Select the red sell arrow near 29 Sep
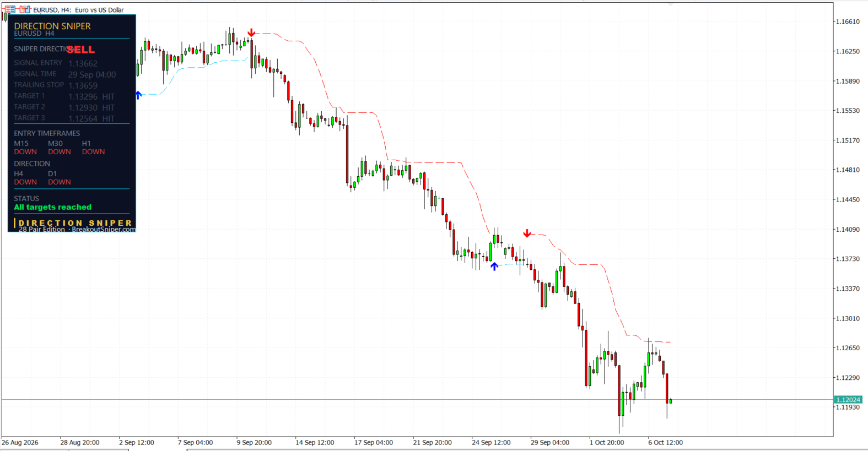Viewport: 868px width, 451px height. pos(527,233)
